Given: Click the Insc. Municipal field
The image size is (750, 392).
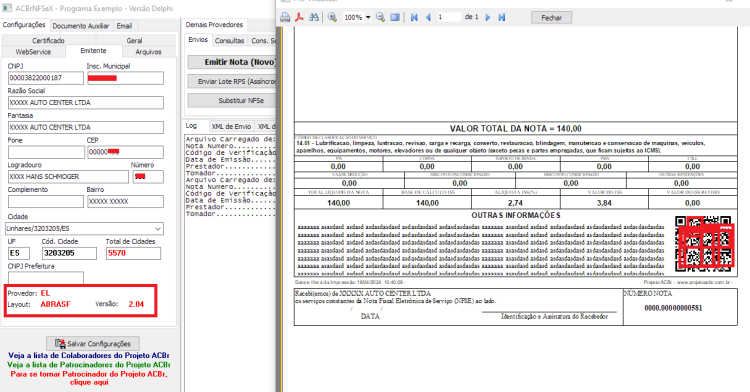Looking at the screenshot, I should 125,78.
